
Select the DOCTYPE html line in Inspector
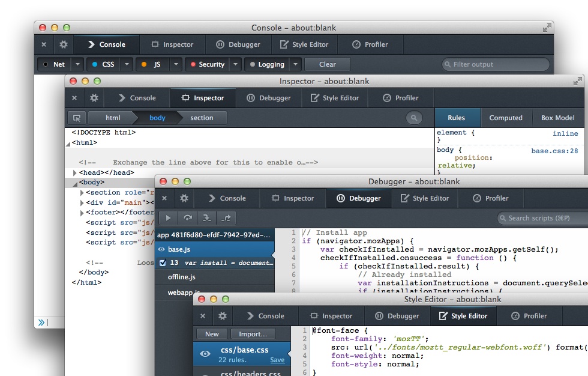pyautogui.click(x=103, y=133)
